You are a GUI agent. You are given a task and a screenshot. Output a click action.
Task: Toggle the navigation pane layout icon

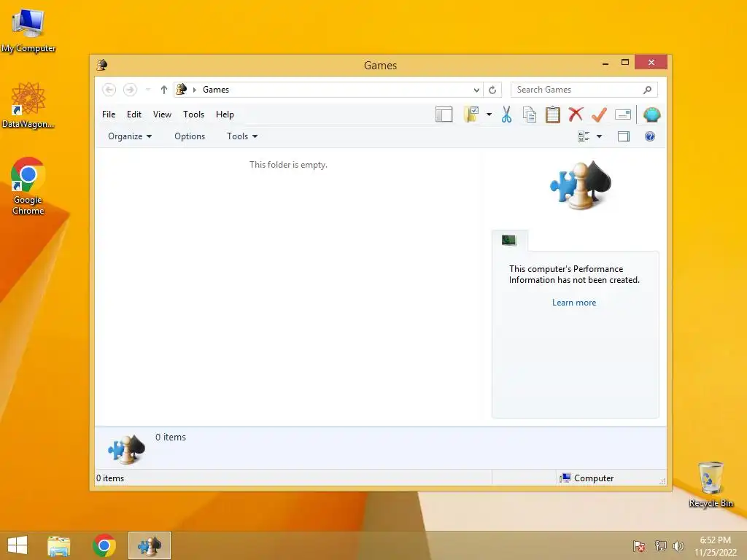[444, 114]
